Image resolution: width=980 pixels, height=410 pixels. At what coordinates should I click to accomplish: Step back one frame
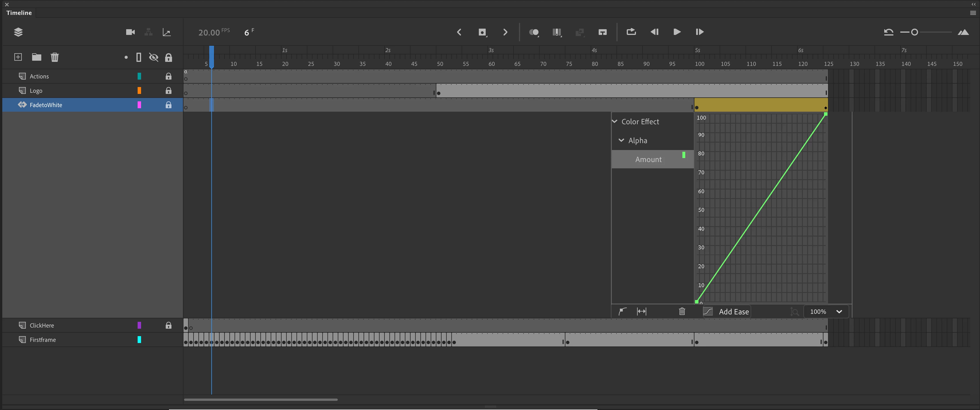(654, 32)
